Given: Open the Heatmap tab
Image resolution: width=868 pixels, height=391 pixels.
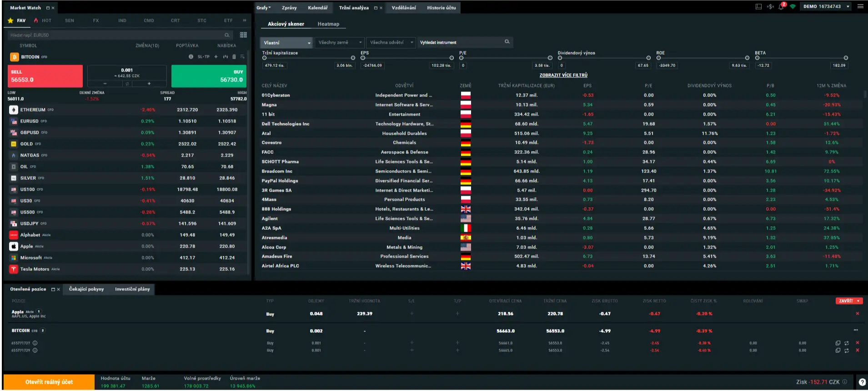Looking at the screenshot, I should (328, 24).
